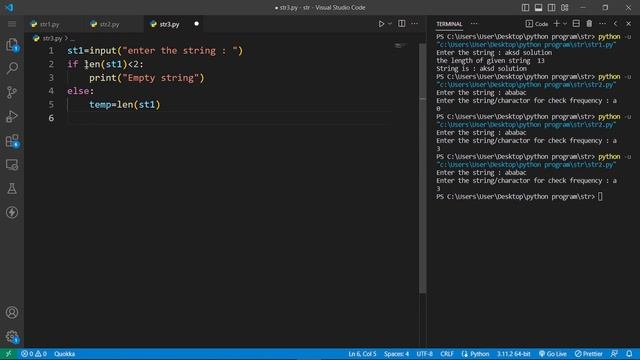Viewport: 640px width, 360px height.
Task: Click Quokka status bar item
Action: coord(64,354)
